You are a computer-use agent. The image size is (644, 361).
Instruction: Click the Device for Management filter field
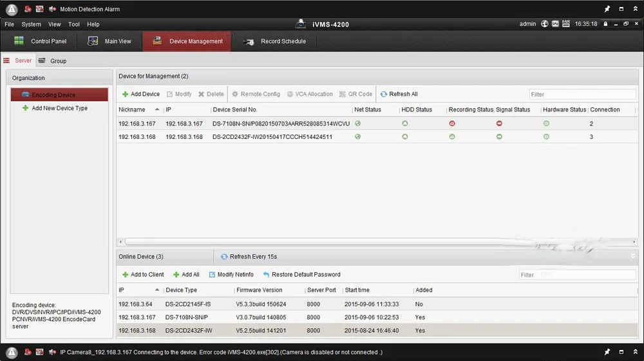[582, 95]
